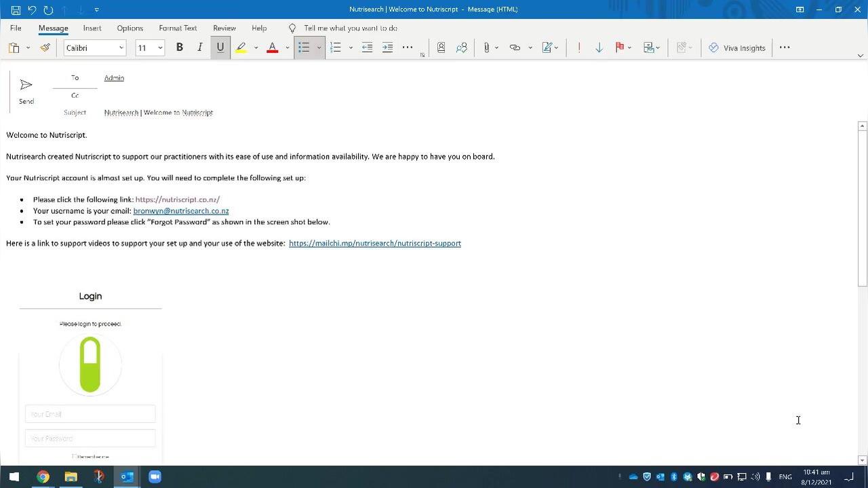Viewport: 868px width, 488px height.
Task: Open the Customize Quick Access Toolbar arrow
Action: pyautogui.click(x=96, y=10)
